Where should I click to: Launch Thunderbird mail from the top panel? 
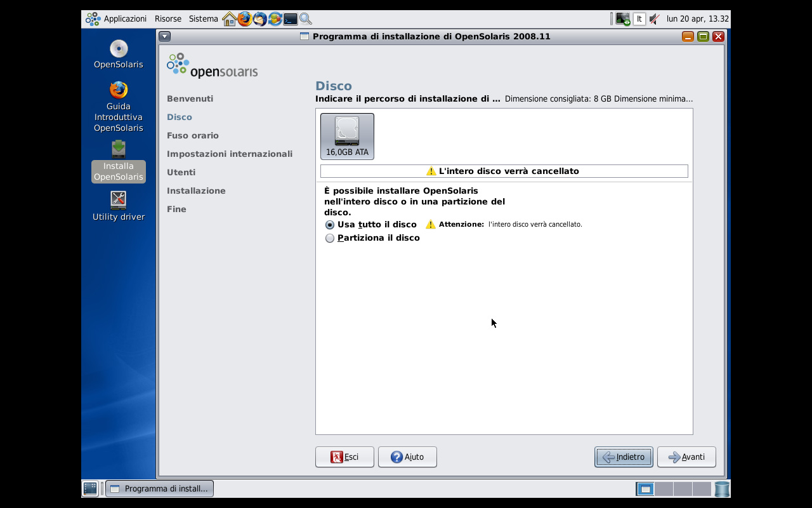(260, 19)
